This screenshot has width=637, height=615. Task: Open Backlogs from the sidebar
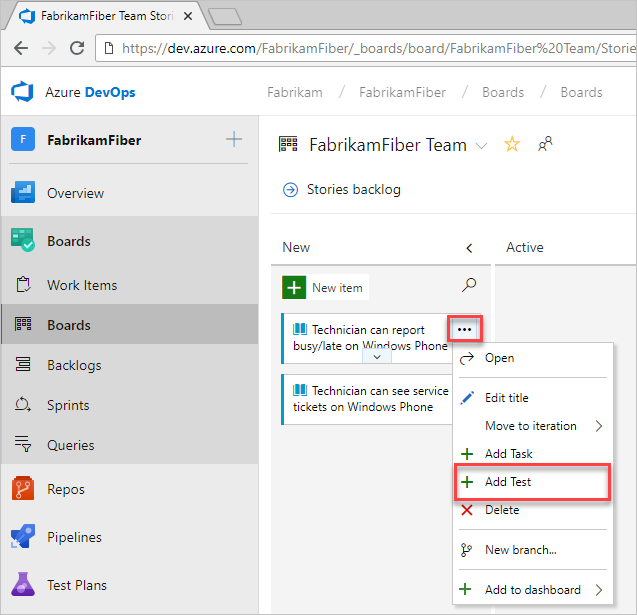pyautogui.click(x=129, y=364)
